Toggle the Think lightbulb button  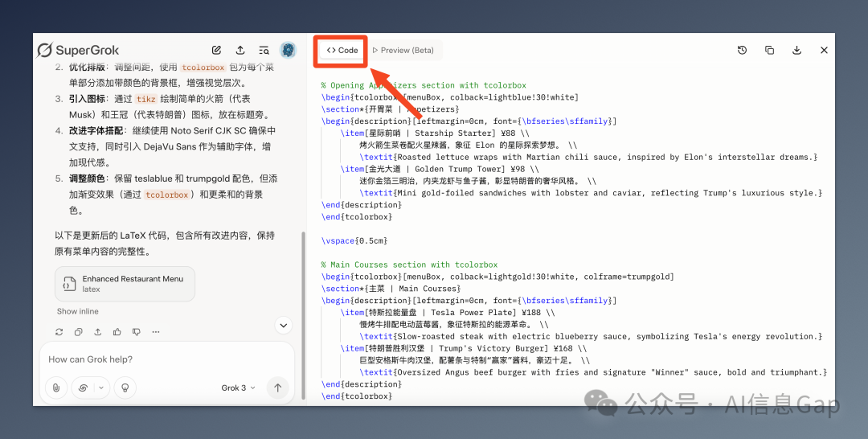point(125,388)
